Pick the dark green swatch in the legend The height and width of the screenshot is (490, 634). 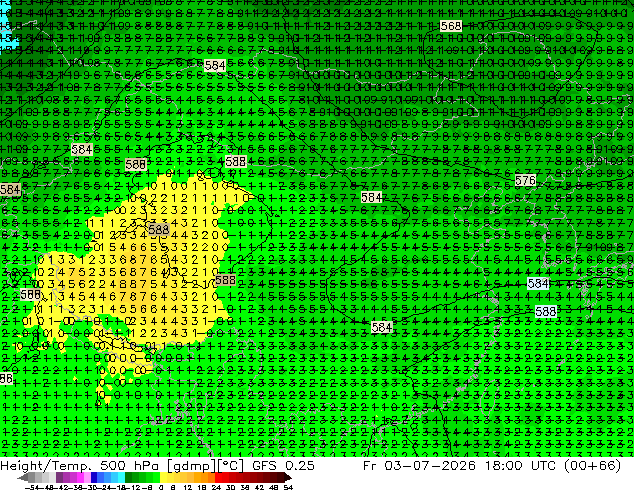[128, 478]
